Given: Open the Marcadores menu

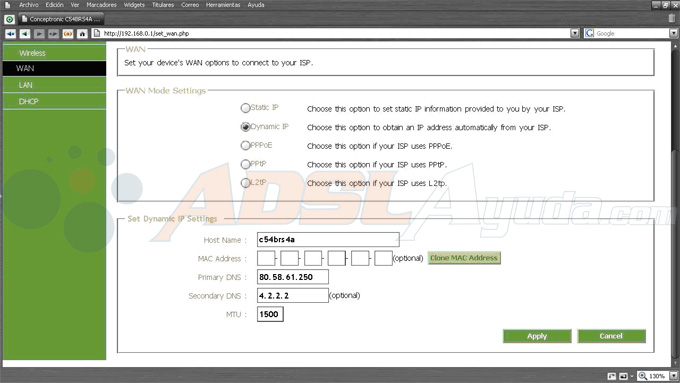Looking at the screenshot, I should pos(101,5).
